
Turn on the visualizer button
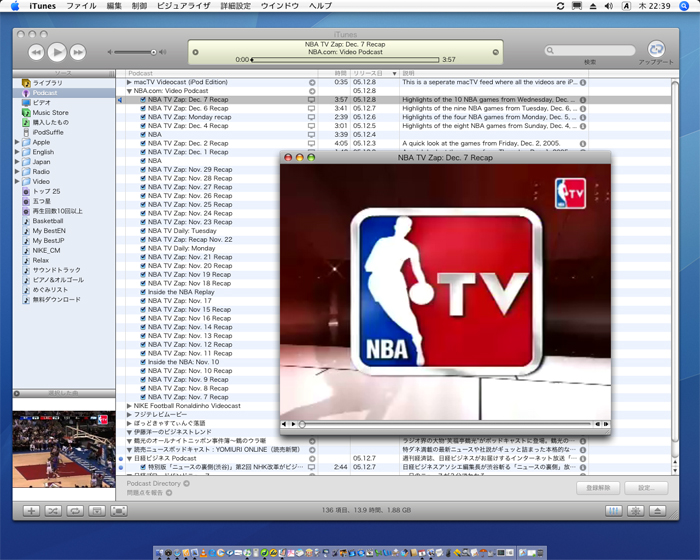tap(636, 510)
